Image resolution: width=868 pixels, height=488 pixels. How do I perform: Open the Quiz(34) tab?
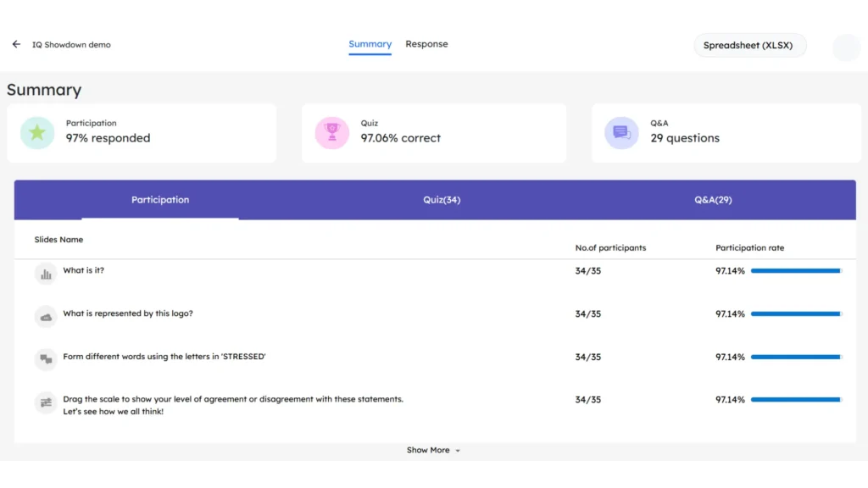[x=442, y=200]
